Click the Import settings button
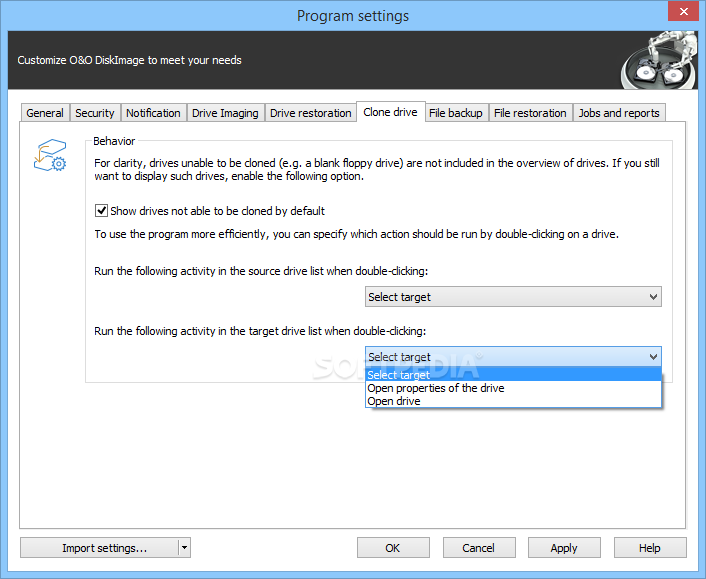The image size is (706, 579). [x=100, y=547]
